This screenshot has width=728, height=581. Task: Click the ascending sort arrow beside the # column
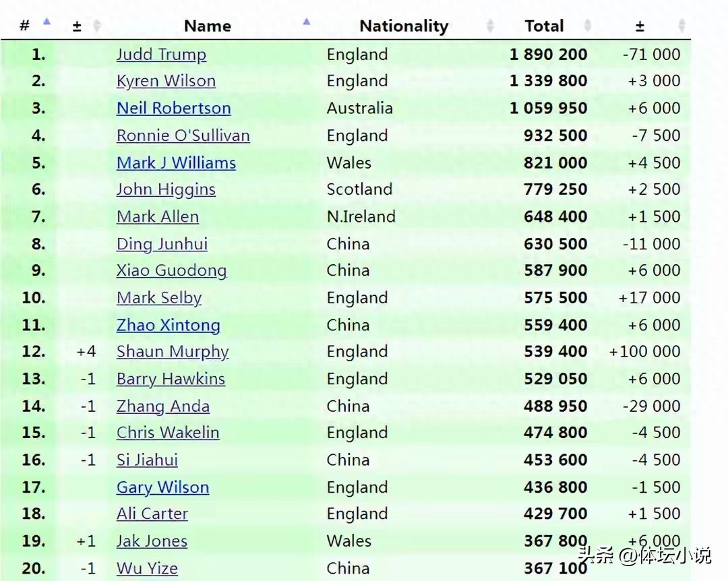(x=47, y=22)
